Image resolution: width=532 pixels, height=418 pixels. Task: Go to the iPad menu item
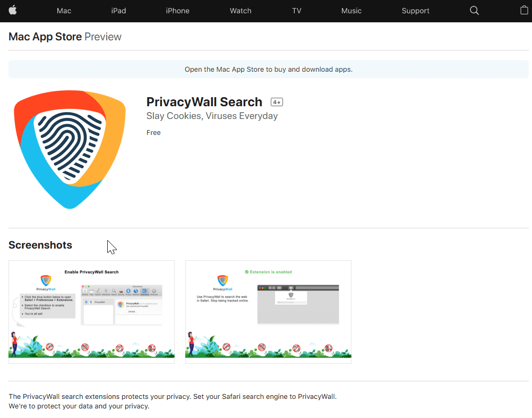point(118,11)
